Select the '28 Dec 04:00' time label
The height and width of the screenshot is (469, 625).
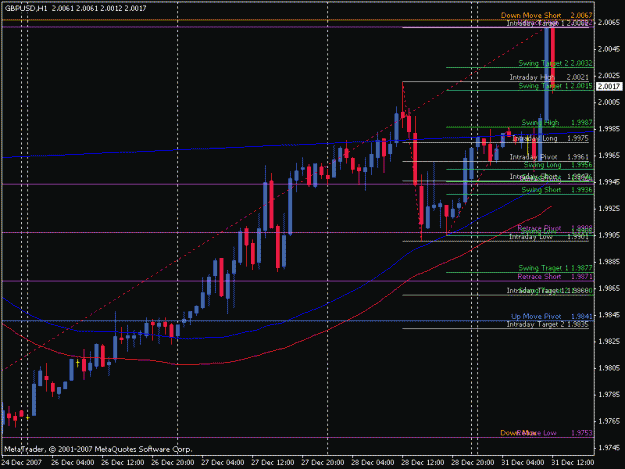(x=373, y=463)
